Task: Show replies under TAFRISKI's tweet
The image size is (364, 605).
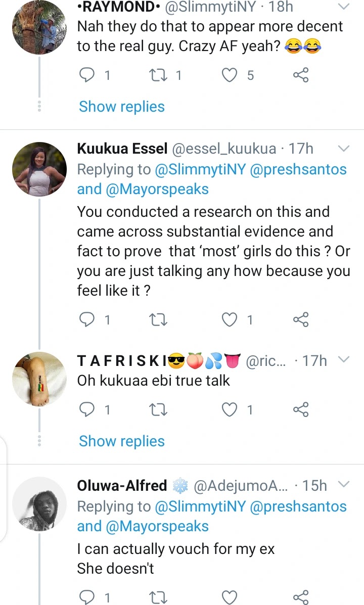Action: click(122, 441)
